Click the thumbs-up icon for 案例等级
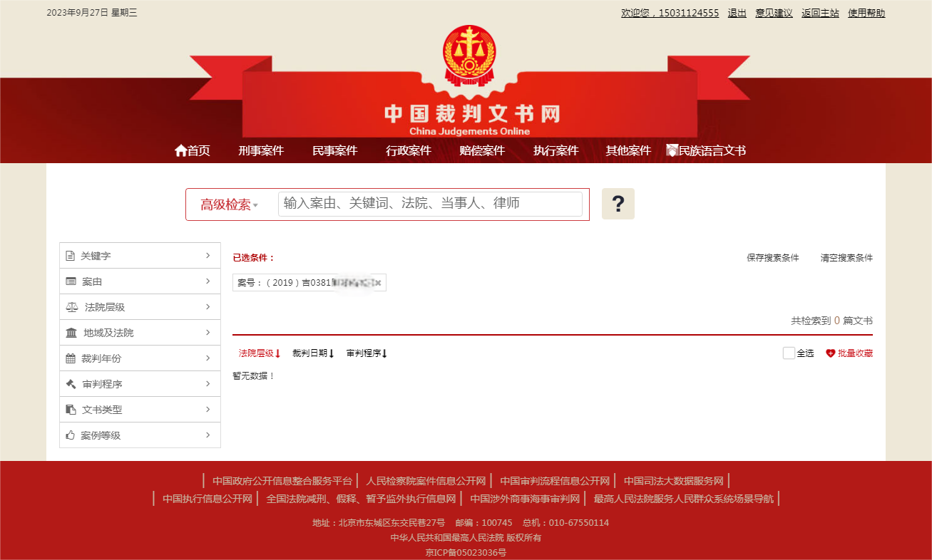 click(x=70, y=435)
